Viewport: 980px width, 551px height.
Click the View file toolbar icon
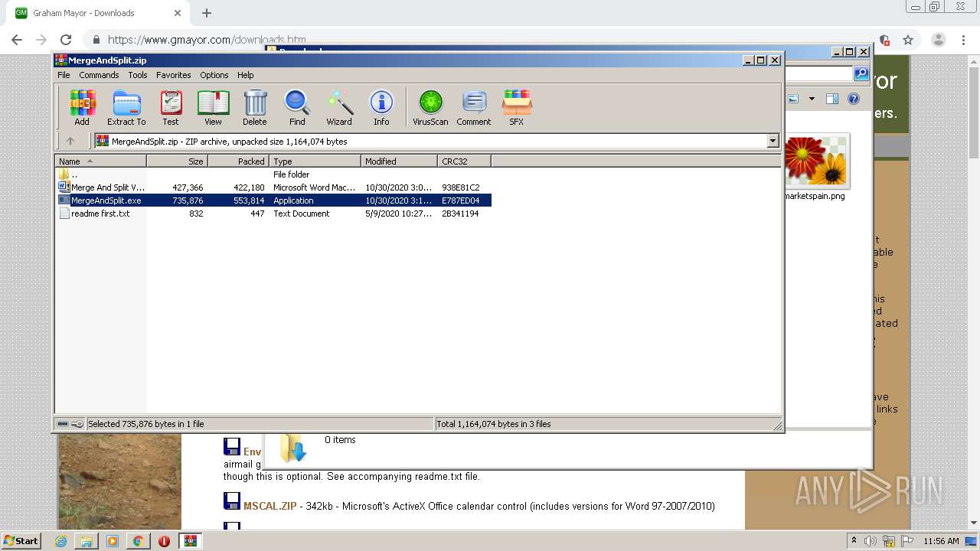pos(213,107)
